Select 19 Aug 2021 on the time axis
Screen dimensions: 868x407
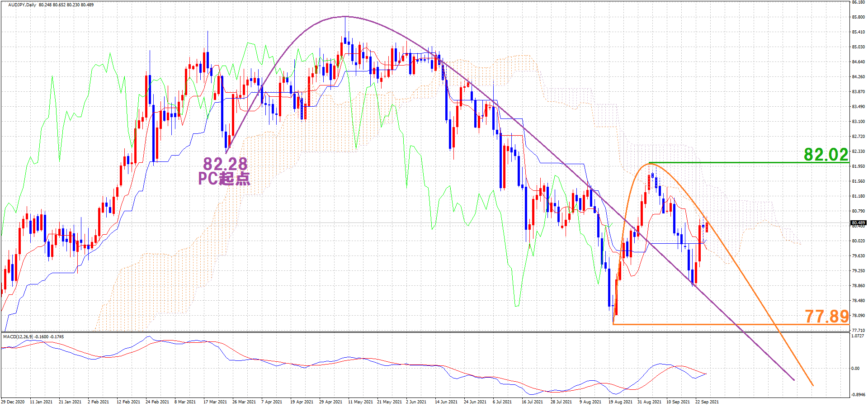(620, 402)
